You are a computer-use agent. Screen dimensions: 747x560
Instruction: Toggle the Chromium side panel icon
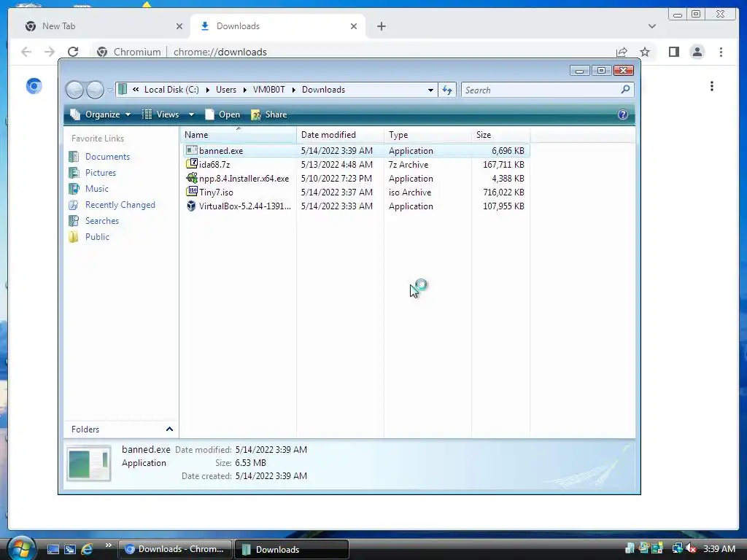(673, 52)
